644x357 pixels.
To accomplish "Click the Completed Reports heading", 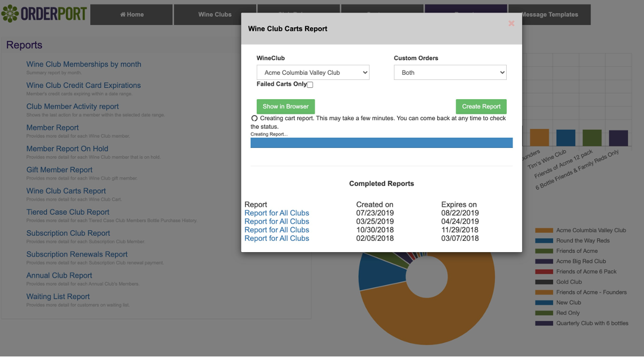I will pos(382,184).
